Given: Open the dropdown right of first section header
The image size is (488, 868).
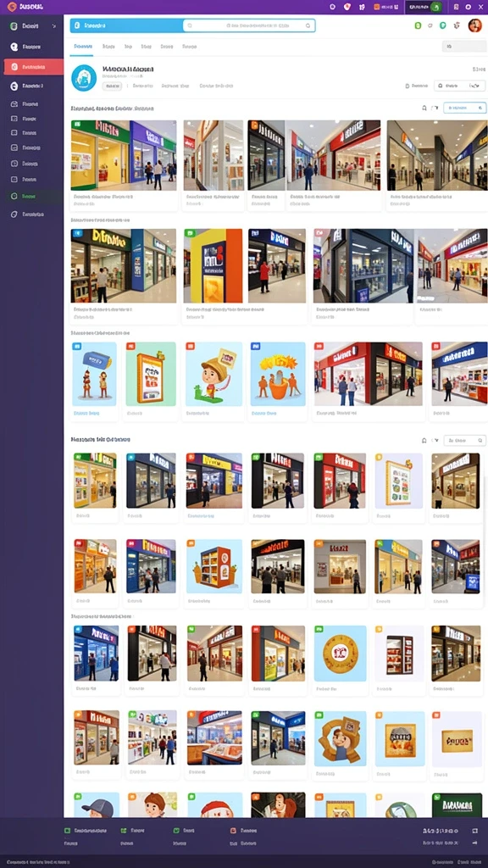Looking at the screenshot, I should (x=465, y=108).
